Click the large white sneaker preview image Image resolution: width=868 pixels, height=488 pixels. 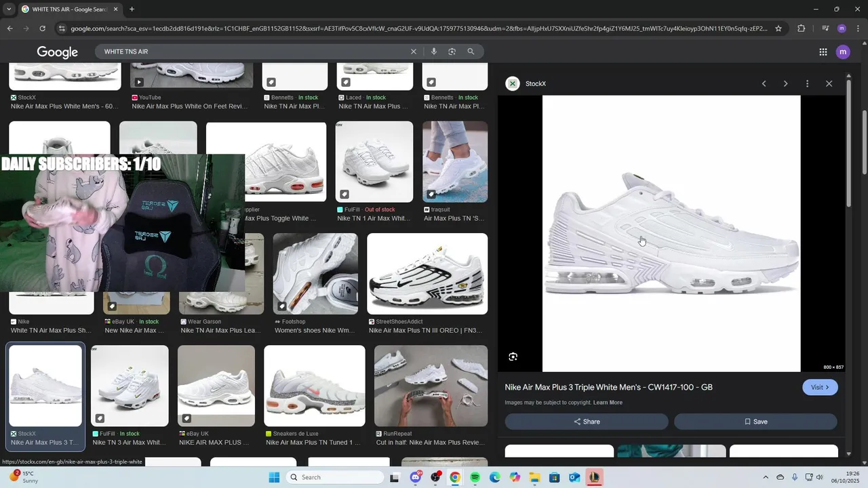[x=671, y=233]
